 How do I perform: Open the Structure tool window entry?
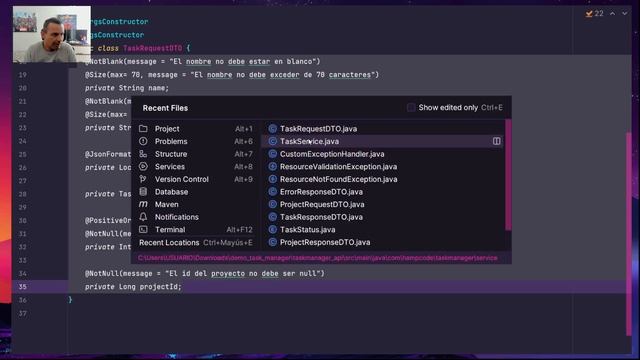click(196, 154)
